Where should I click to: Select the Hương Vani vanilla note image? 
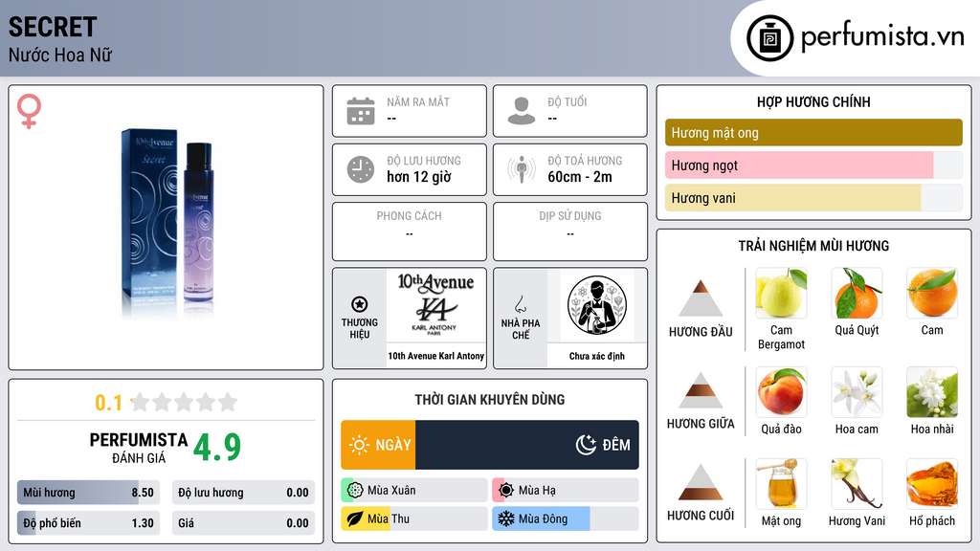point(857,484)
